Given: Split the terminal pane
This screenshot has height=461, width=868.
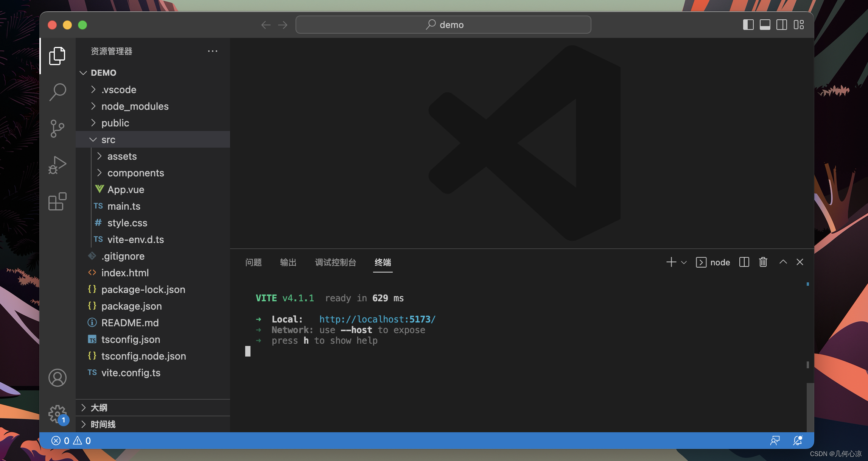Looking at the screenshot, I should click(744, 262).
